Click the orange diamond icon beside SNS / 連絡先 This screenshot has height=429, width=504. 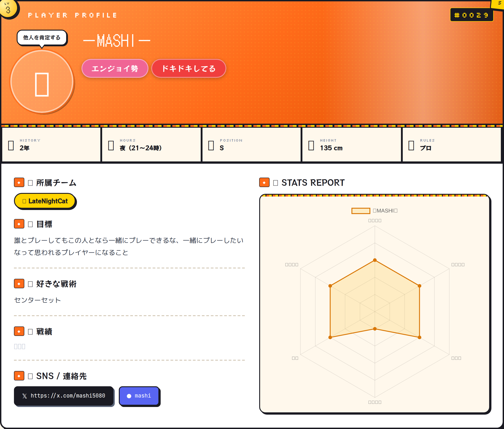19,376
